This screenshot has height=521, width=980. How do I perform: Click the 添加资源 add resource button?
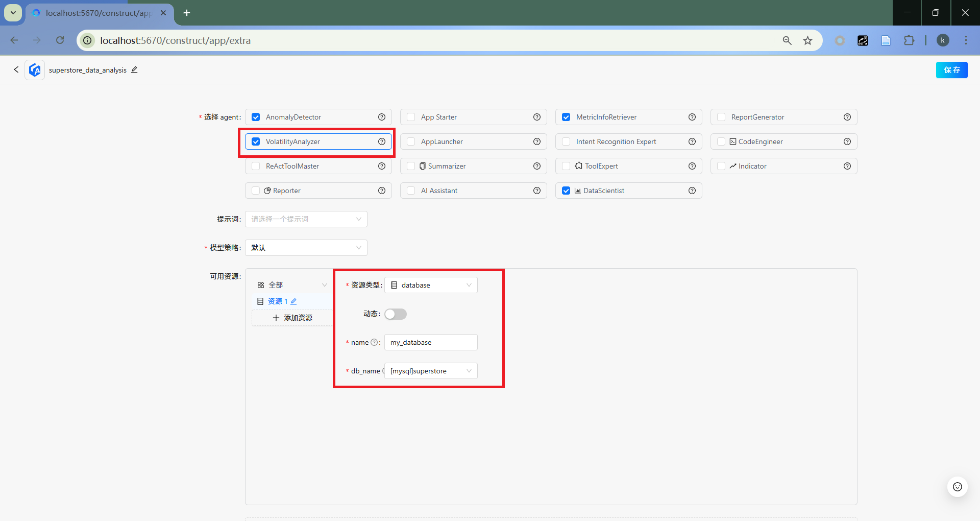[292, 318]
